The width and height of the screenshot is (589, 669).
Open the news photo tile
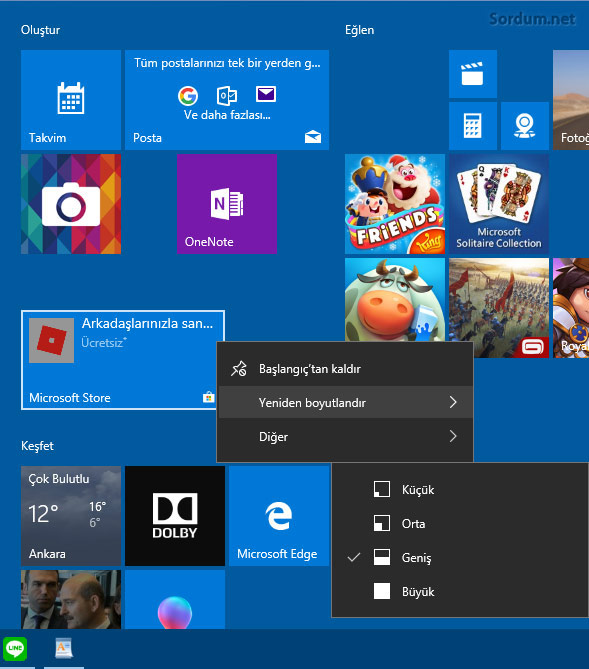(71, 599)
